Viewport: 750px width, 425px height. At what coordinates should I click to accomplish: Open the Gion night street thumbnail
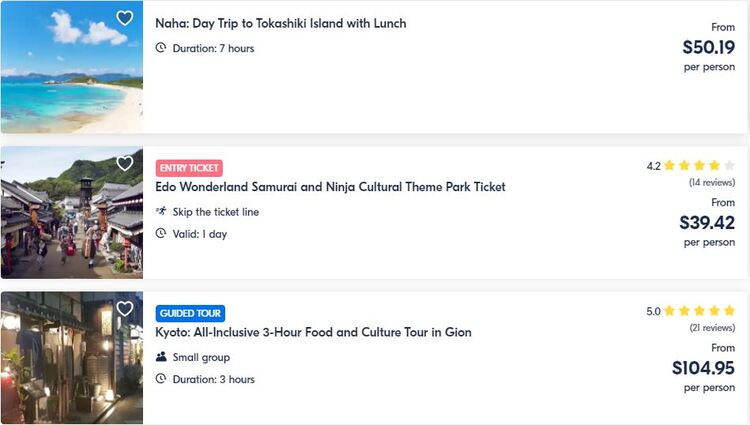[x=72, y=358]
